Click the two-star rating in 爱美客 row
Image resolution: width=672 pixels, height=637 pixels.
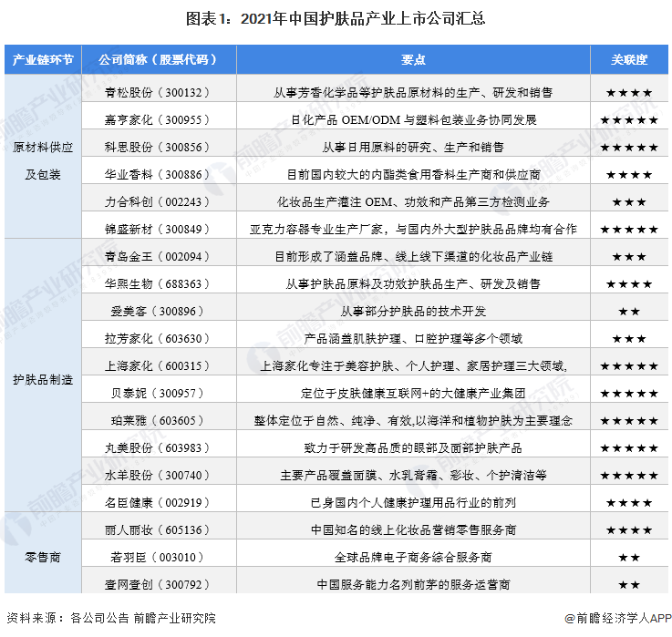pos(629,312)
